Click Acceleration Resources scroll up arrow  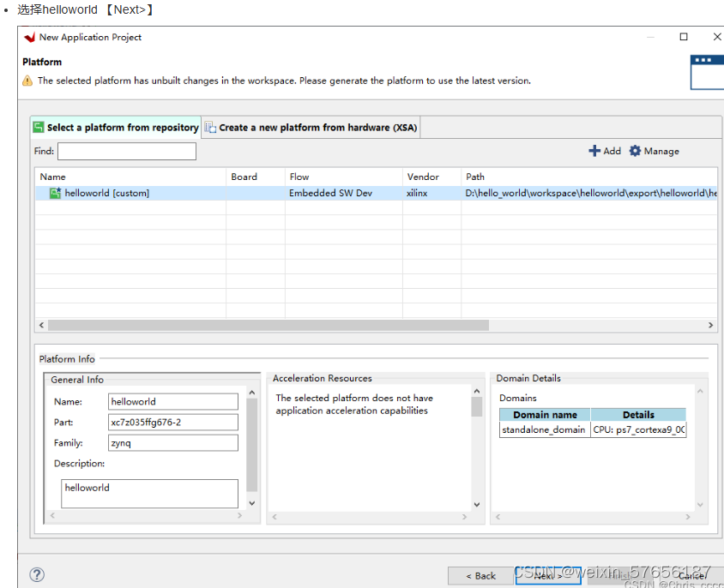tap(477, 392)
